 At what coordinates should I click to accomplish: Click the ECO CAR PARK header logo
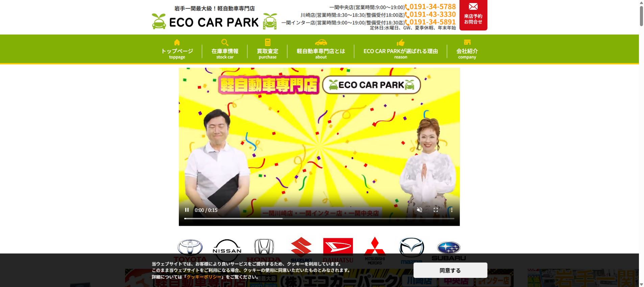tap(214, 22)
